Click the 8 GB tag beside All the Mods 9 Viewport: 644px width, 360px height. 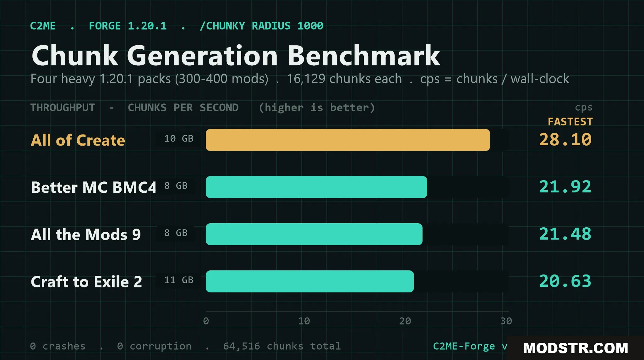click(x=176, y=233)
